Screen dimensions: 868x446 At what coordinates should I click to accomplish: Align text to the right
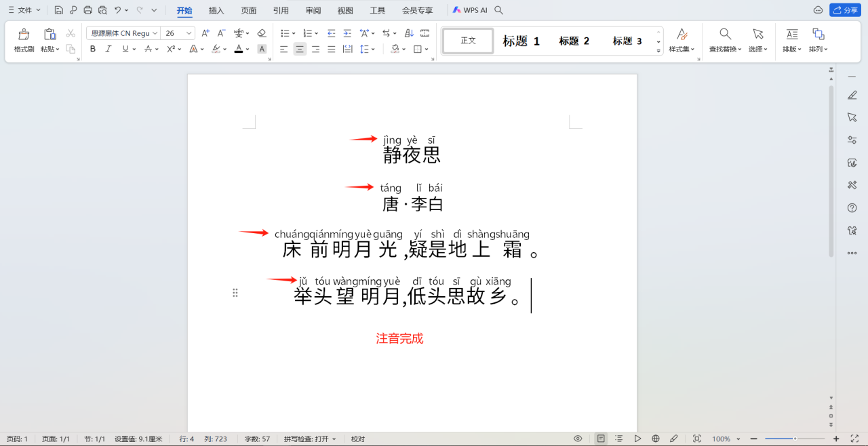[x=315, y=49]
